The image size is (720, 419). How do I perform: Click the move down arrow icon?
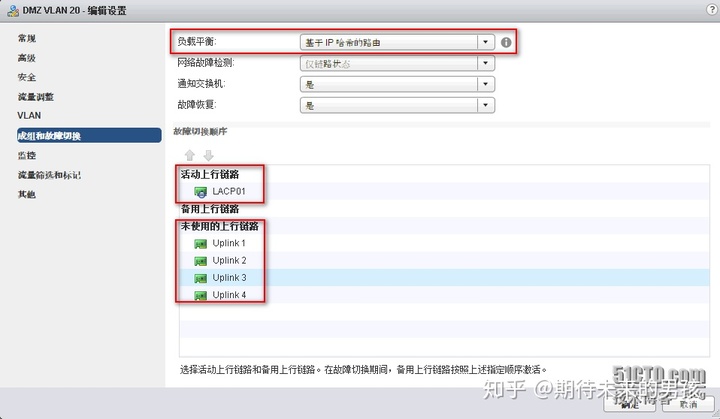point(208,155)
